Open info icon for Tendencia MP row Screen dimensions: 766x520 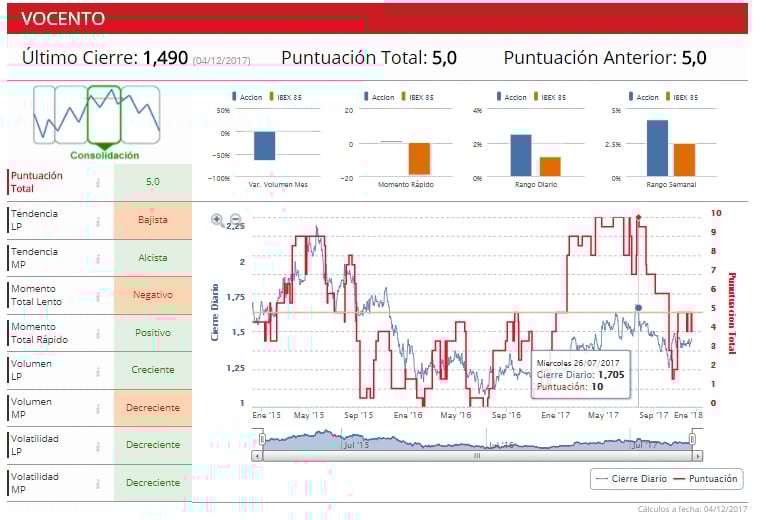click(x=98, y=259)
